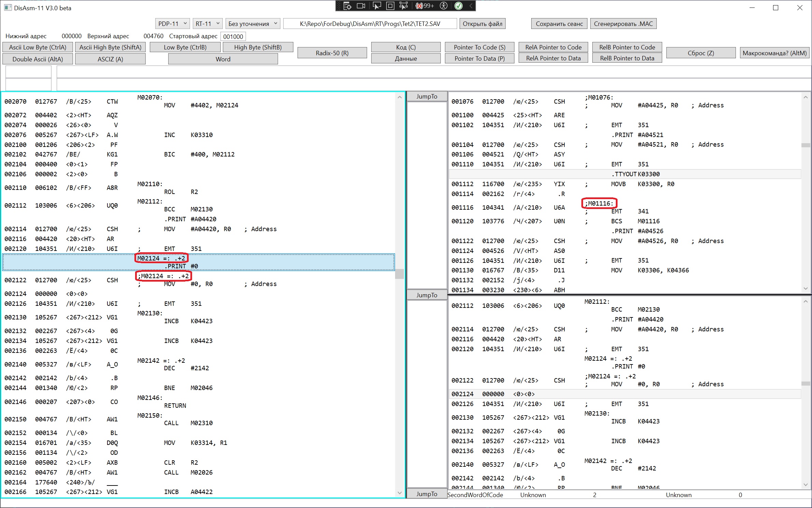The image size is (812, 508).
Task: Mark selection as 'Pointer To Code (S)'
Action: click(479, 47)
